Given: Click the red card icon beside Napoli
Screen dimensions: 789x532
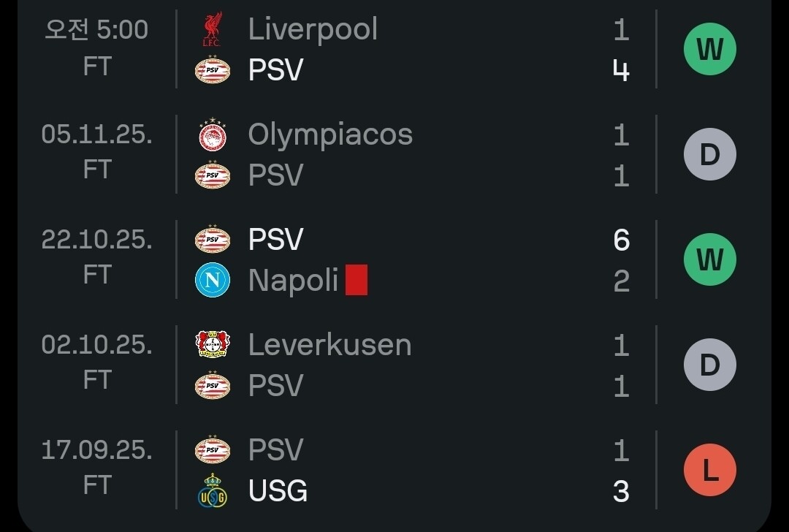Looking at the screenshot, I should pyautogui.click(x=357, y=281).
